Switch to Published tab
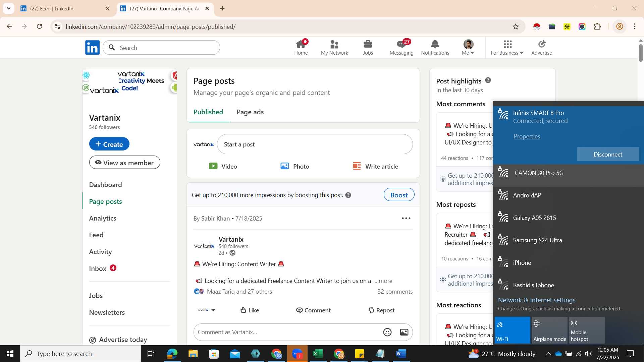644x362 pixels. (x=208, y=112)
